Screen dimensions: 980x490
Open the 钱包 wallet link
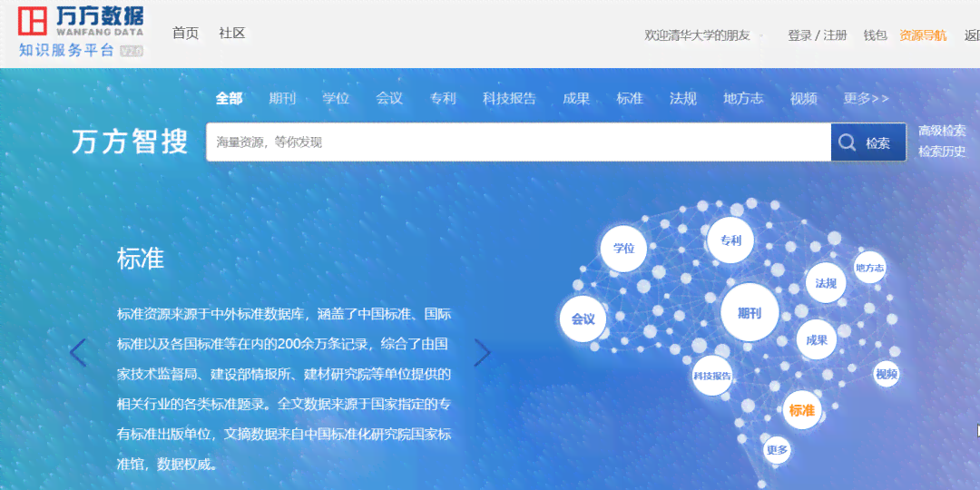click(875, 35)
